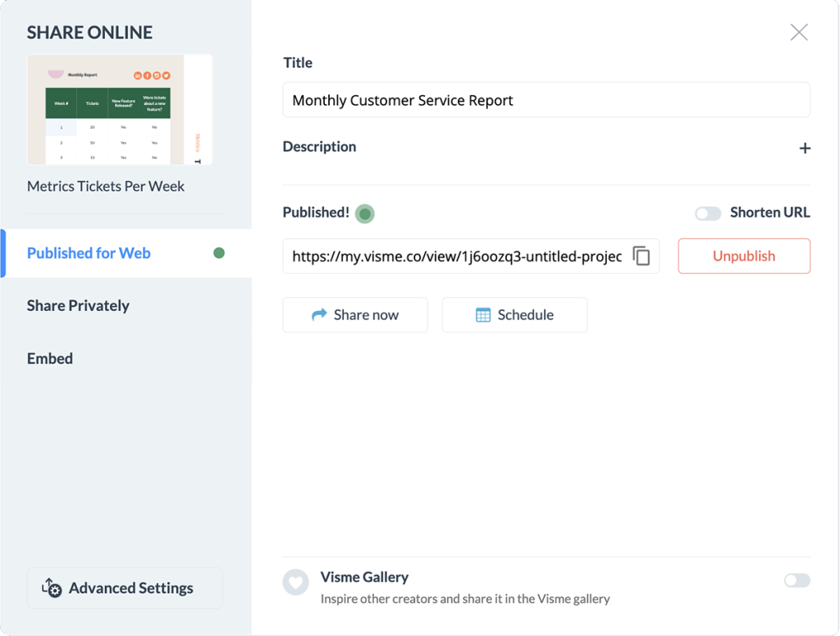Viewport: 840px width, 636px height.
Task: Enable the Visme Gallery toggle
Action: pos(797,580)
